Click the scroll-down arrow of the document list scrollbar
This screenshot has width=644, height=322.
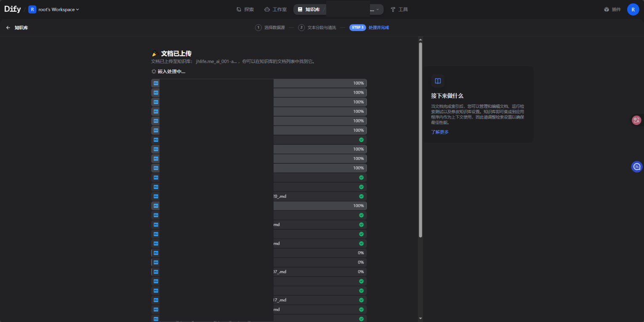[x=420, y=318]
